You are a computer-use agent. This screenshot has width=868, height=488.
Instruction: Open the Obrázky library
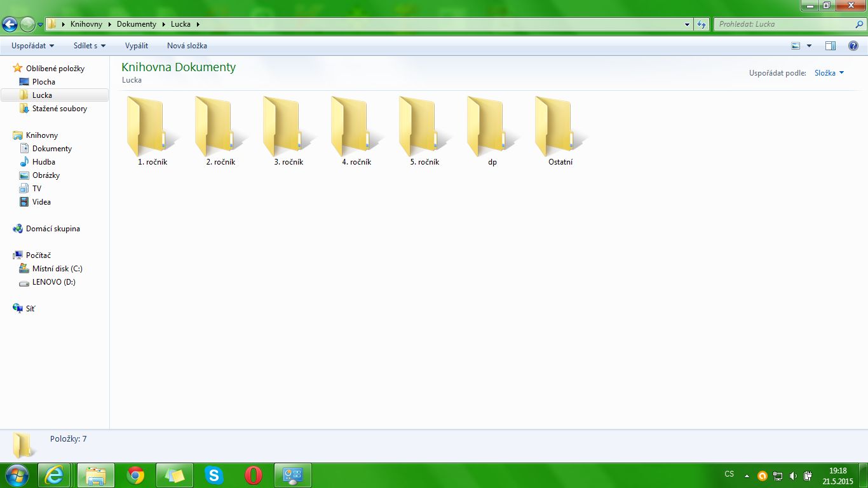[46, 175]
